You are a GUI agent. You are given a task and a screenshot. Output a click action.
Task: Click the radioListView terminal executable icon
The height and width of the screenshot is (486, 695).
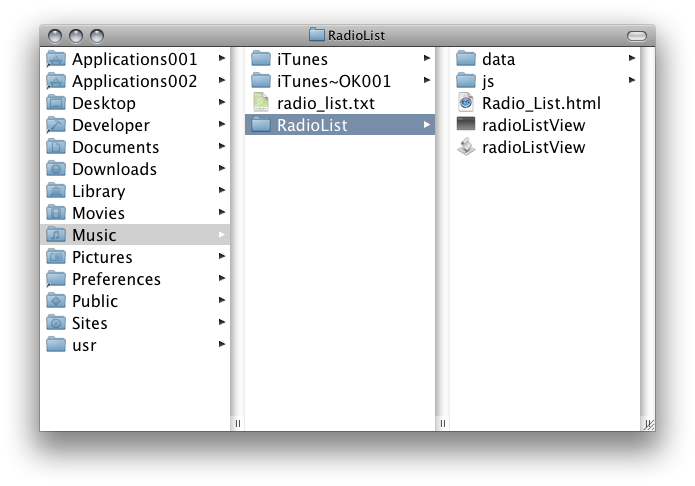[x=466, y=124]
